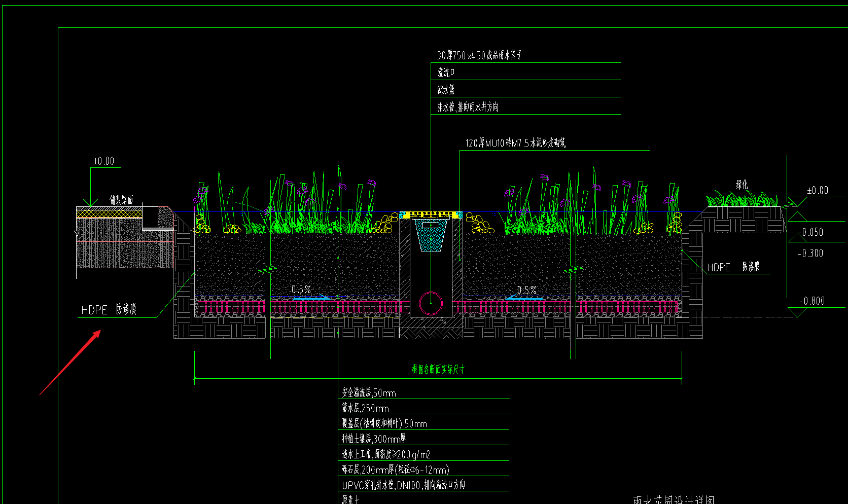Select the 'HDPE 防渗膜' label under the pavement
This screenshot has height=504, width=848.
pos(109,309)
